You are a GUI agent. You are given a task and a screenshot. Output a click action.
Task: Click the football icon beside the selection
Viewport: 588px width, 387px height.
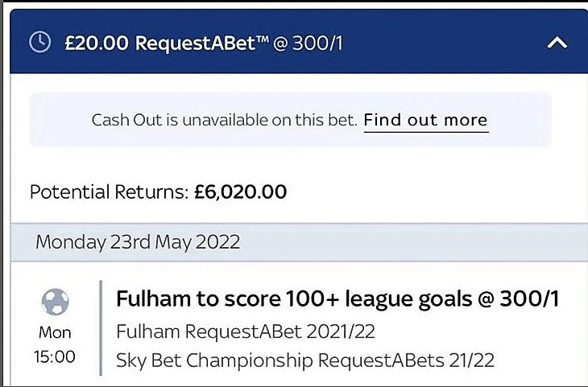(55, 303)
